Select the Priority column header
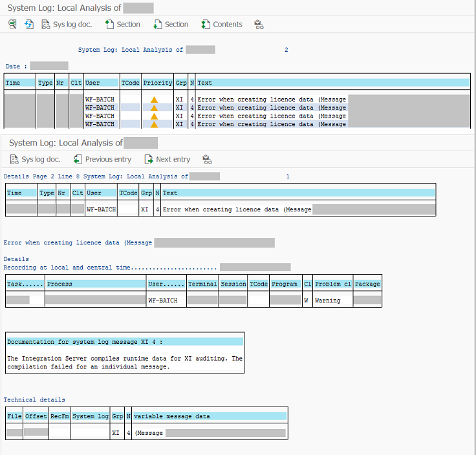This screenshot has height=455, width=476. [158, 83]
